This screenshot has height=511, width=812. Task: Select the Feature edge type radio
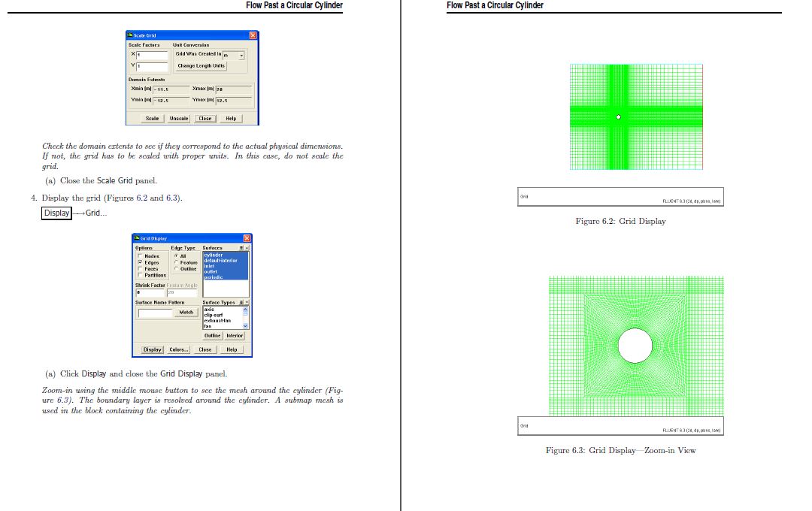click(176, 262)
